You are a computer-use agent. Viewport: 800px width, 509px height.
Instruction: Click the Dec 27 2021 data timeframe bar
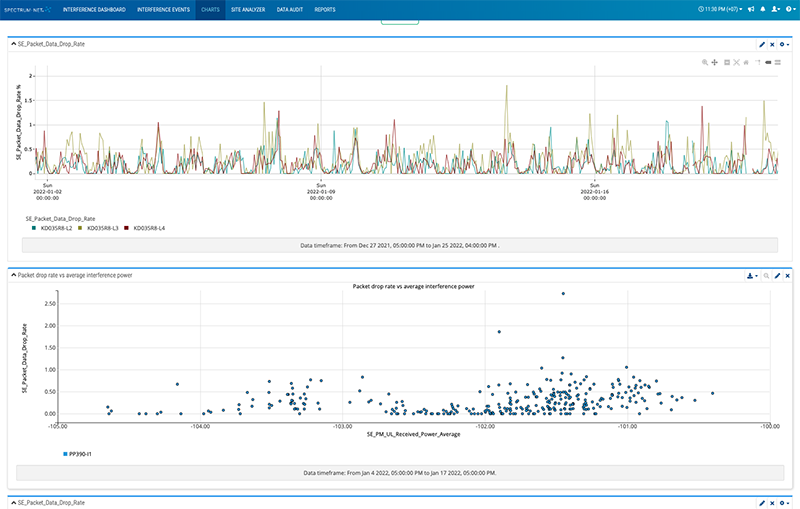[x=399, y=245]
